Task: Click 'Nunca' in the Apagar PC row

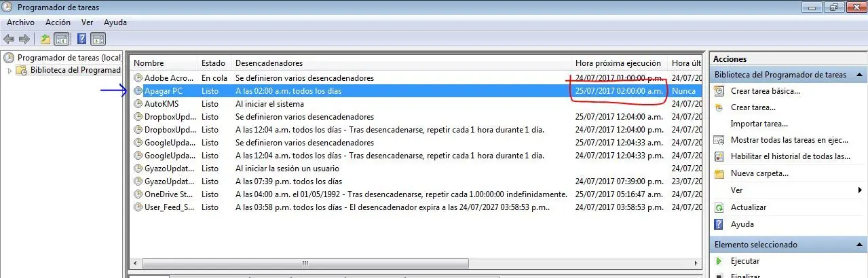Action: pos(683,91)
